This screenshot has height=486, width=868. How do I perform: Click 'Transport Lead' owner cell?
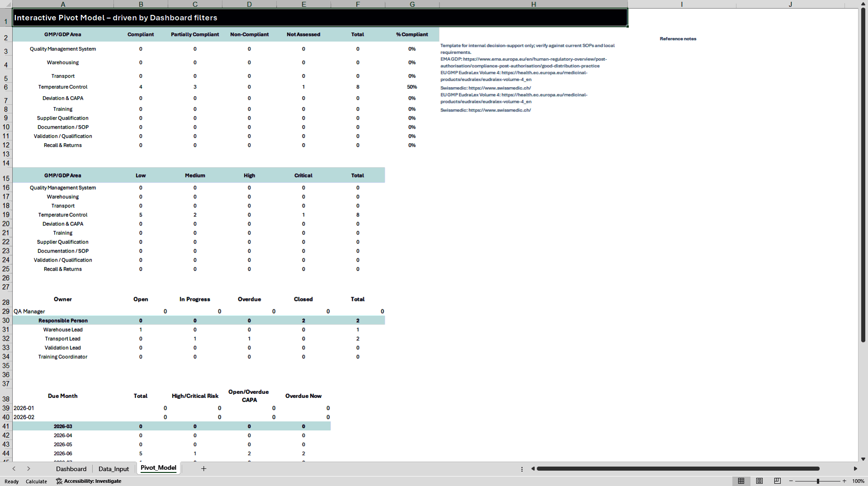63,339
